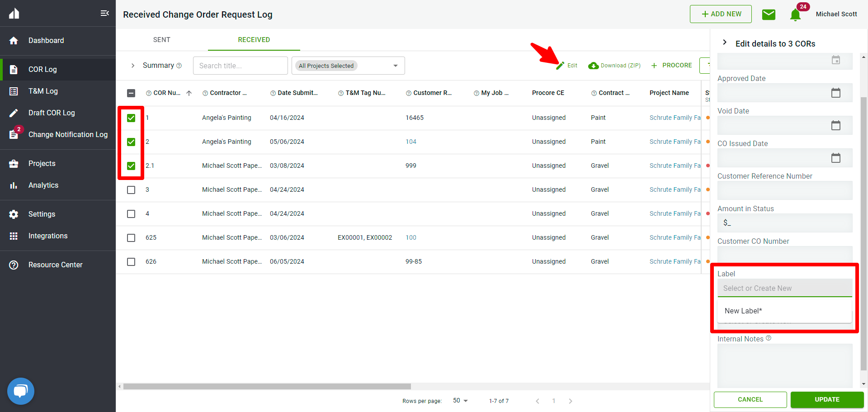Open T&M Log in sidebar
The height and width of the screenshot is (412, 868).
(43, 91)
